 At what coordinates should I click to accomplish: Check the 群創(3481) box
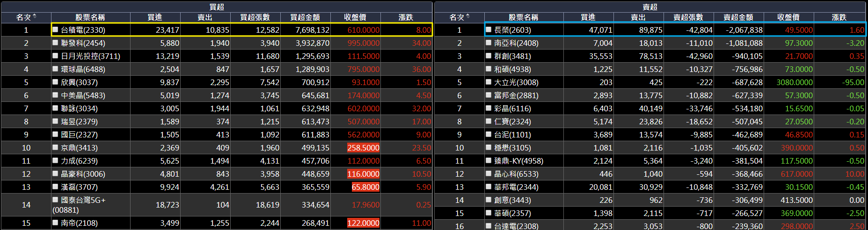pyautogui.click(x=489, y=56)
